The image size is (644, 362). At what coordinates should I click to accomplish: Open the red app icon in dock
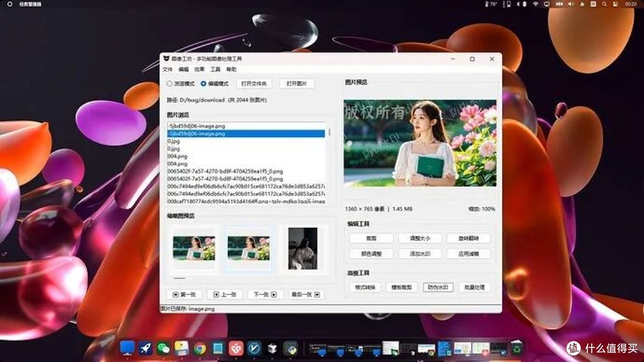[x=236, y=348]
